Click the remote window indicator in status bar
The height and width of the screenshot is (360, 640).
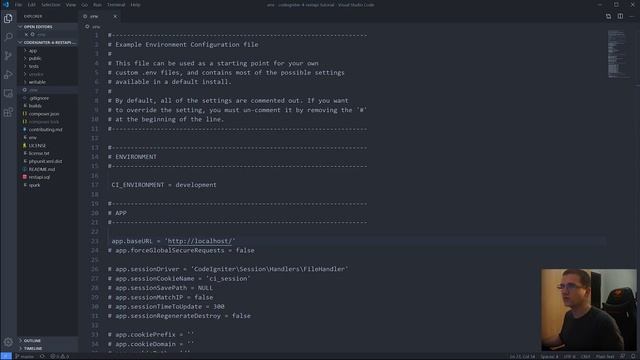click(6, 356)
